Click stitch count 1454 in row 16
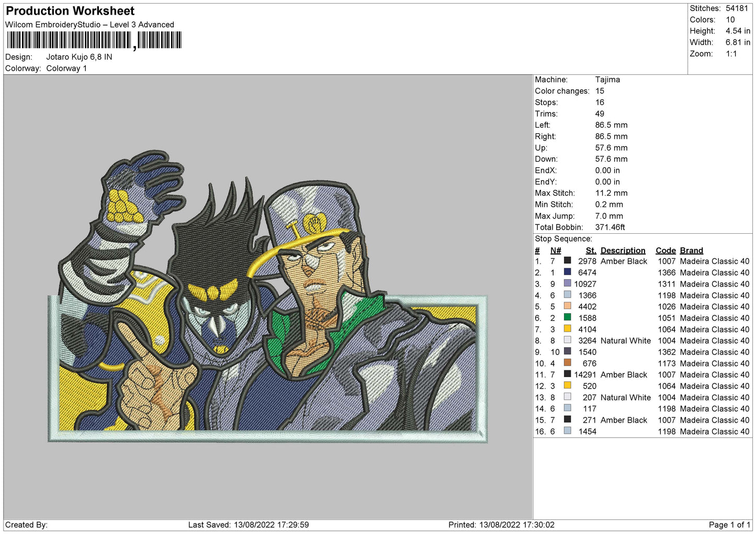This screenshot has height=534, width=756. 587,431
